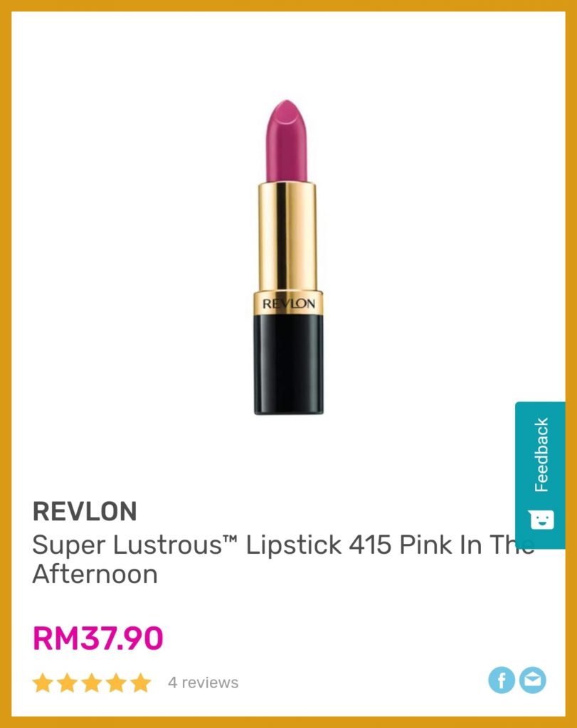Open the Feedback side tab label
Image resolution: width=577 pixels, height=728 pixels.
click(541, 455)
